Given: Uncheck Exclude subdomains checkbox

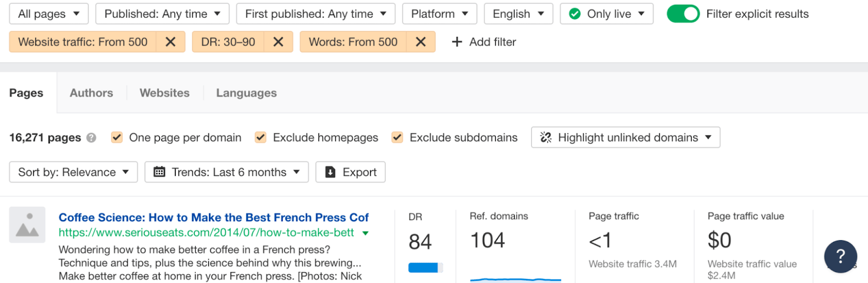Looking at the screenshot, I should (x=397, y=138).
